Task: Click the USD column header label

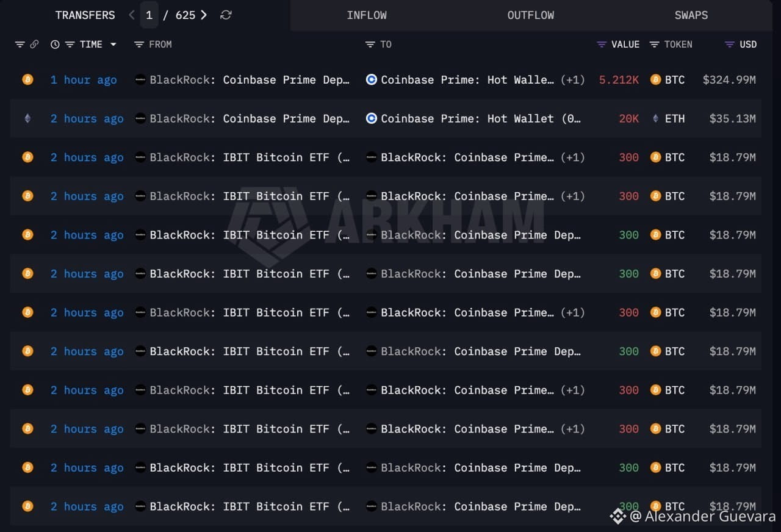Action: (x=748, y=45)
